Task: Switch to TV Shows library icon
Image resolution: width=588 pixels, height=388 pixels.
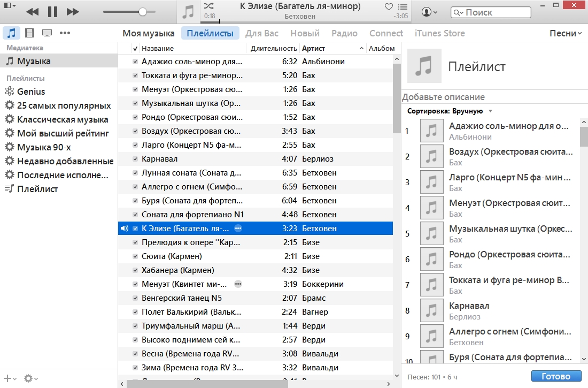Action: pos(47,33)
